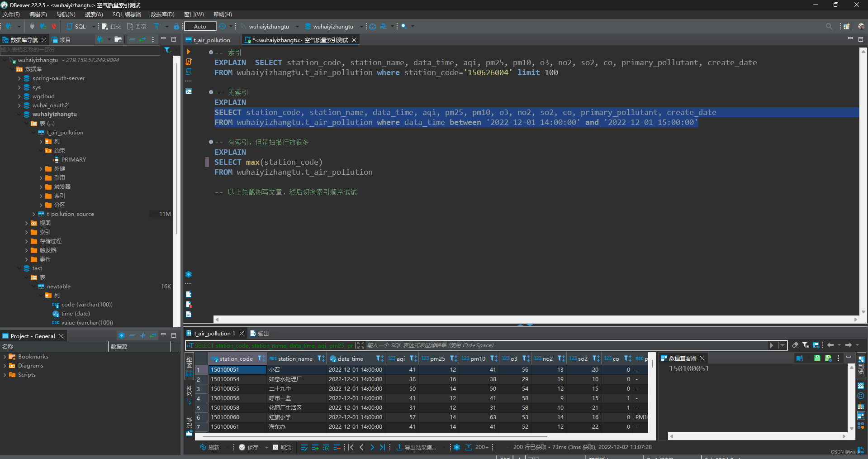Select the PRIMARY constraint in the tree
868x459 pixels.
[73, 160]
